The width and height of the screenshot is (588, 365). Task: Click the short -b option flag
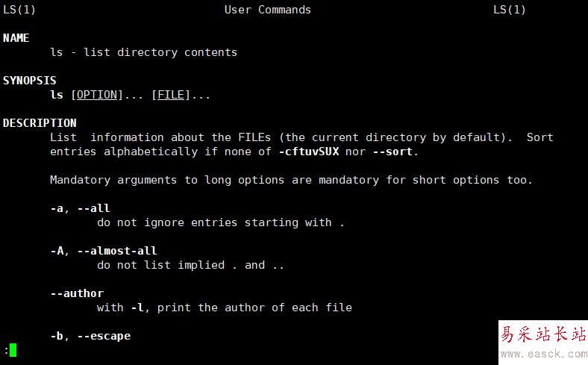pyautogui.click(x=57, y=336)
